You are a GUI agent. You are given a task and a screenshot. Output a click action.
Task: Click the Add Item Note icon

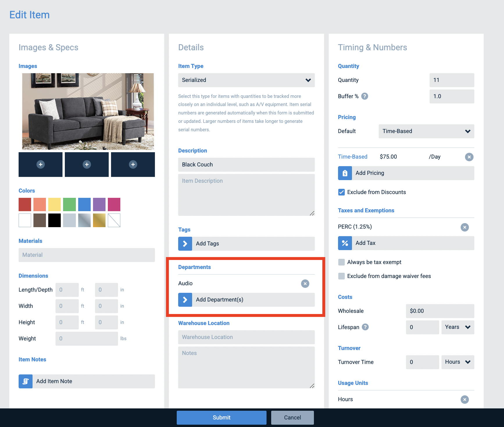(x=25, y=381)
